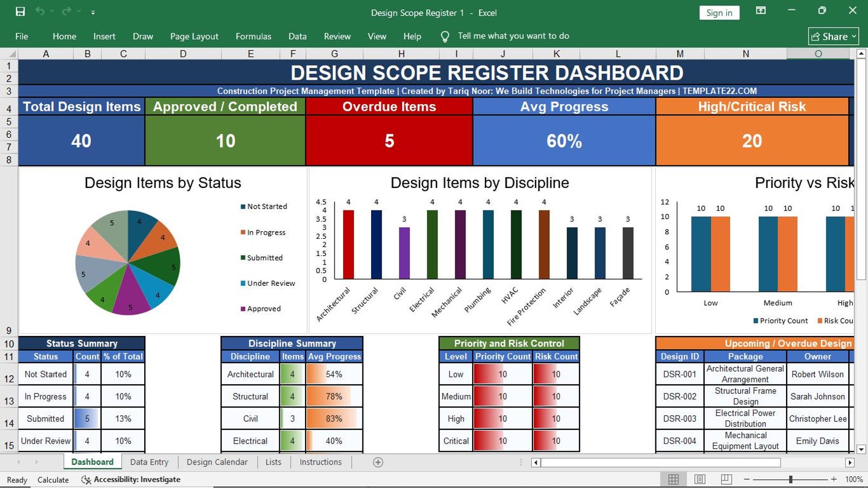Click the previous sheet navigation arrow
This screenshot has width=868, height=489.
(x=19, y=462)
